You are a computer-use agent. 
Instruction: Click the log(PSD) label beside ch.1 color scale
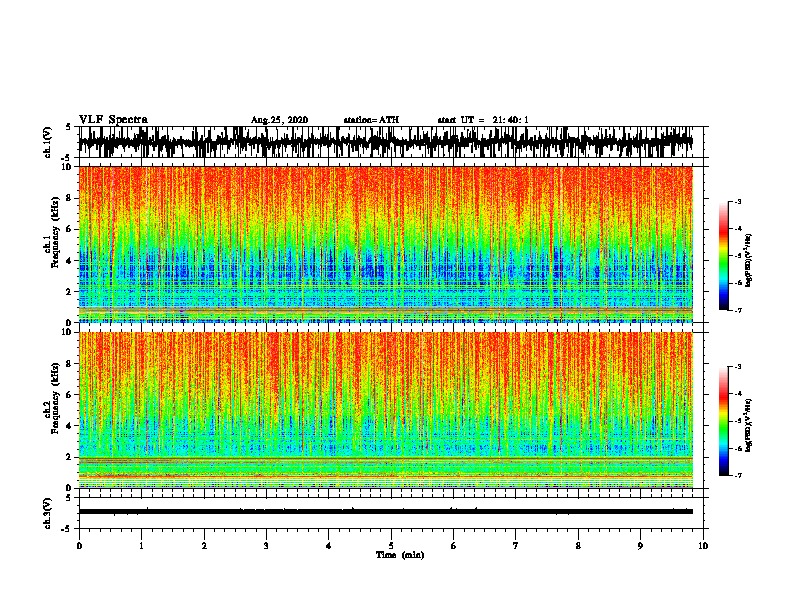coord(749,260)
